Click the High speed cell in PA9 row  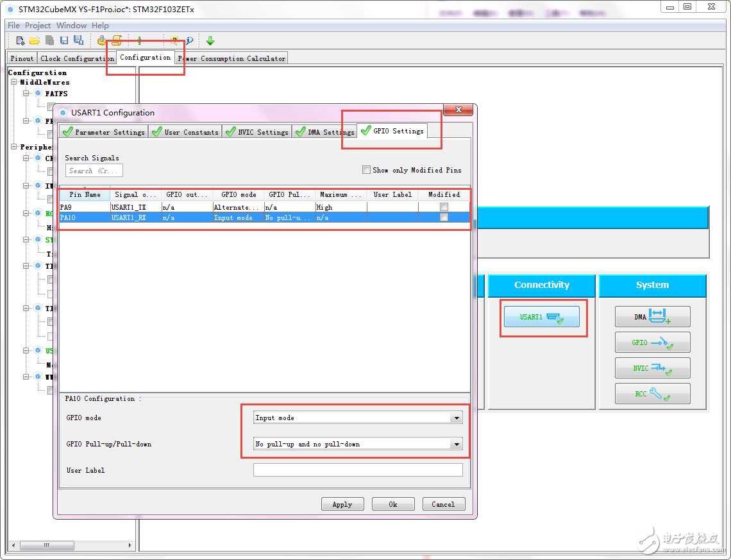click(340, 207)
